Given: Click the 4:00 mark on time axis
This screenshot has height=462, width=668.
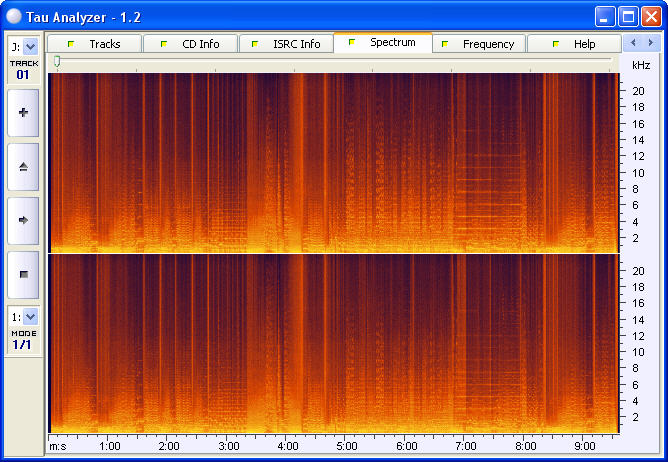Looking at the screenshot, I should (288, 445).
